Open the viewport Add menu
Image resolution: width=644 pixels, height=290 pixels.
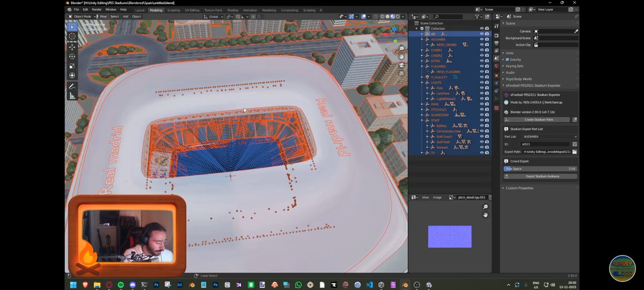(x=126, y=17)
